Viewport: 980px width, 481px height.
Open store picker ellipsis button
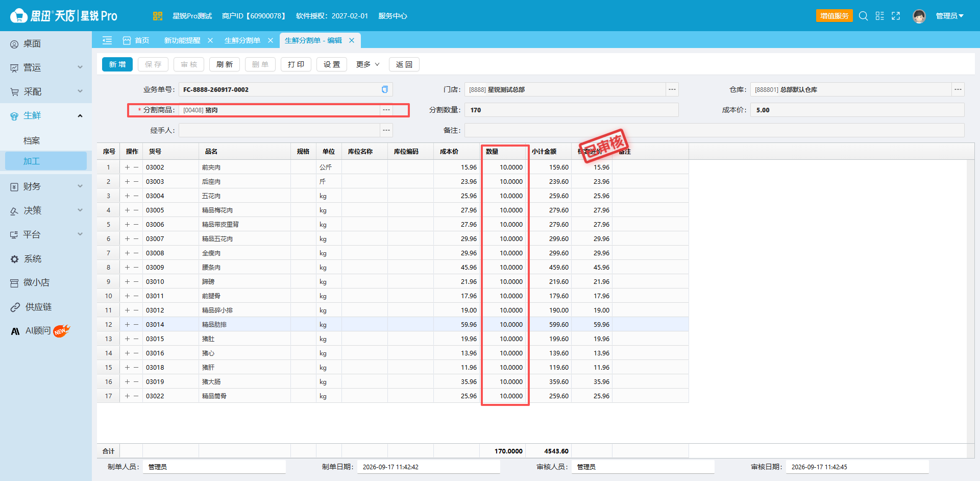672,89
